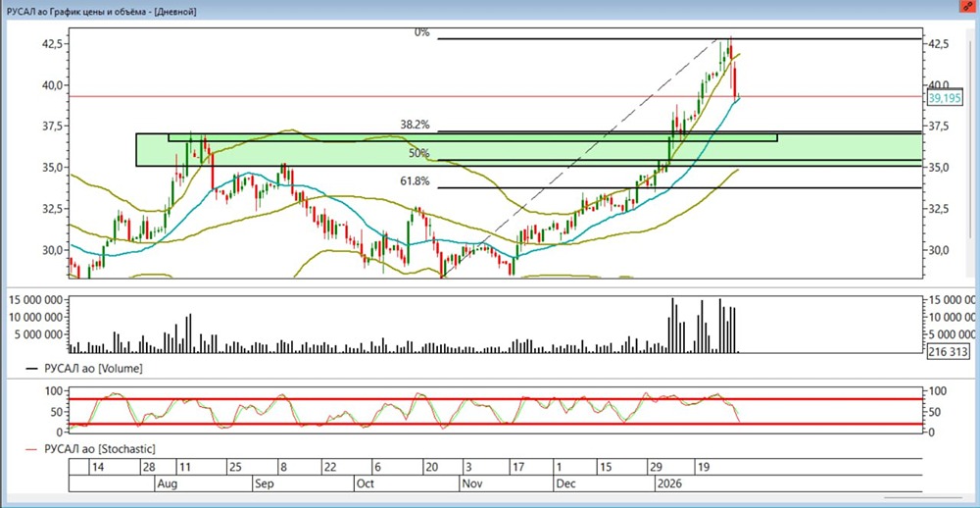Click date label 20 on the date axis

click(x=431, y=468)
